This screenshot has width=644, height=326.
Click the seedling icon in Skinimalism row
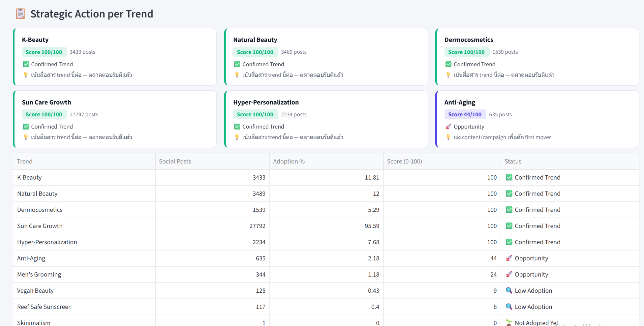coord(509,323)
